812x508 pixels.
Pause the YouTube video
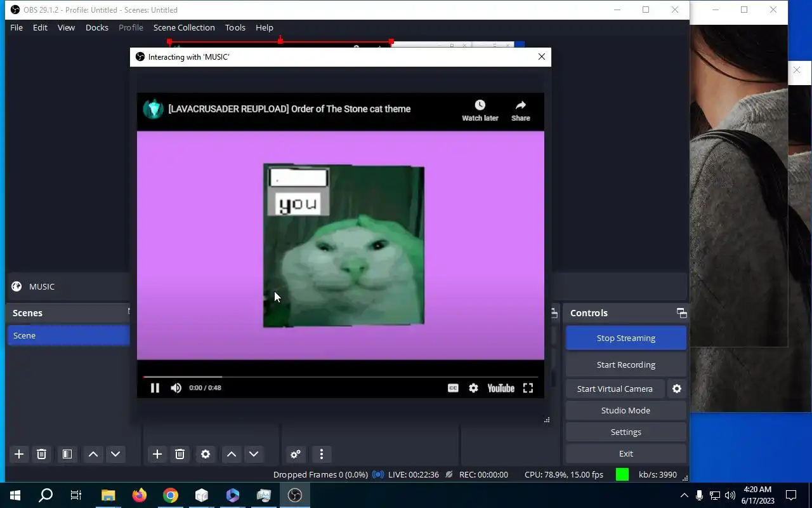pos(155,388)
